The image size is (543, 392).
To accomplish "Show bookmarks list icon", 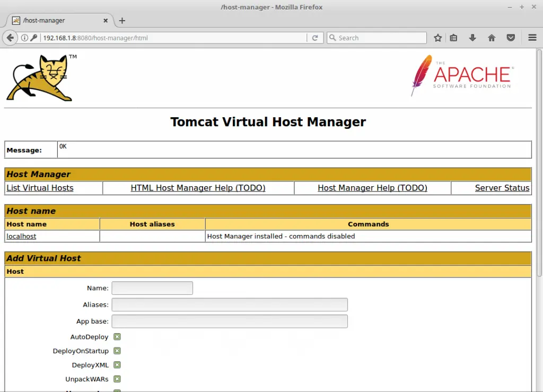I will [x=453, y=38].
